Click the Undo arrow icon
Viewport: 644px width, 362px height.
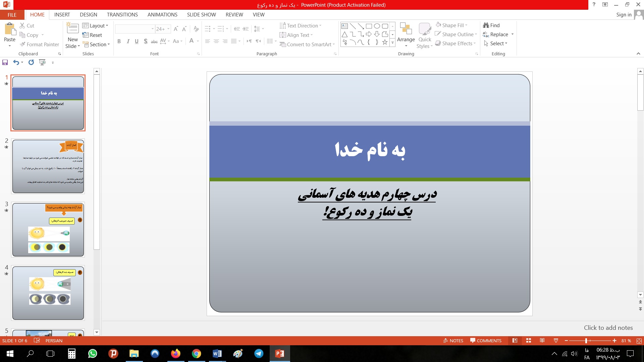click(x=16, y=62)
